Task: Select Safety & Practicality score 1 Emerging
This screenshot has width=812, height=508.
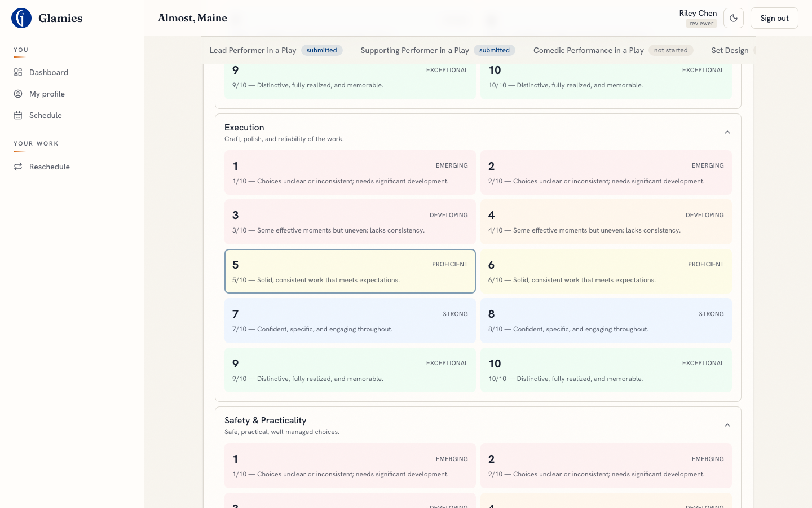Action: coord(350,466)
